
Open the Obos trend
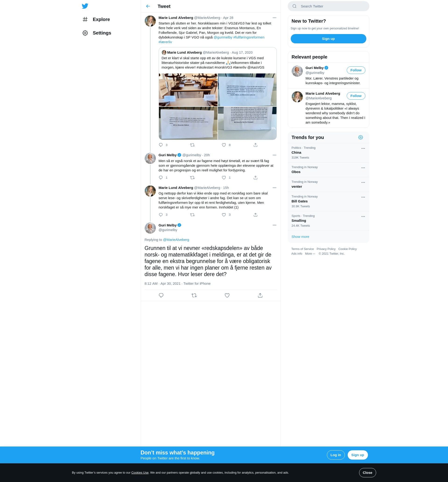[x=328, y=170]
